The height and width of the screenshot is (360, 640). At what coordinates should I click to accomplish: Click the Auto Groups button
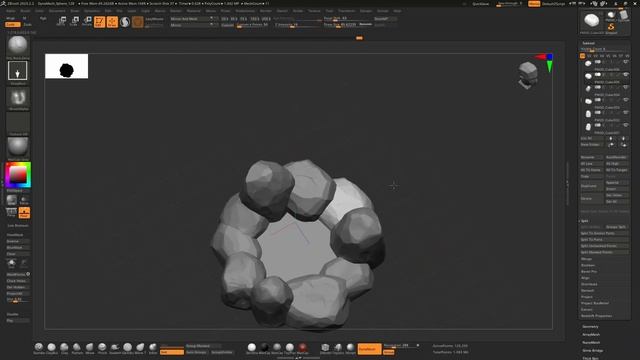point(196,352)
